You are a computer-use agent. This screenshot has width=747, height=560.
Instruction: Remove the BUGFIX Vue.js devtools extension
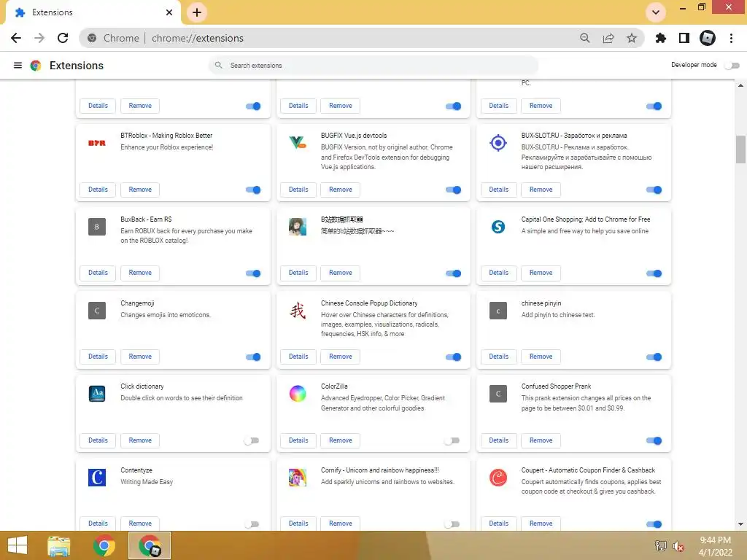pyautogui.click(x=341, y=190)
